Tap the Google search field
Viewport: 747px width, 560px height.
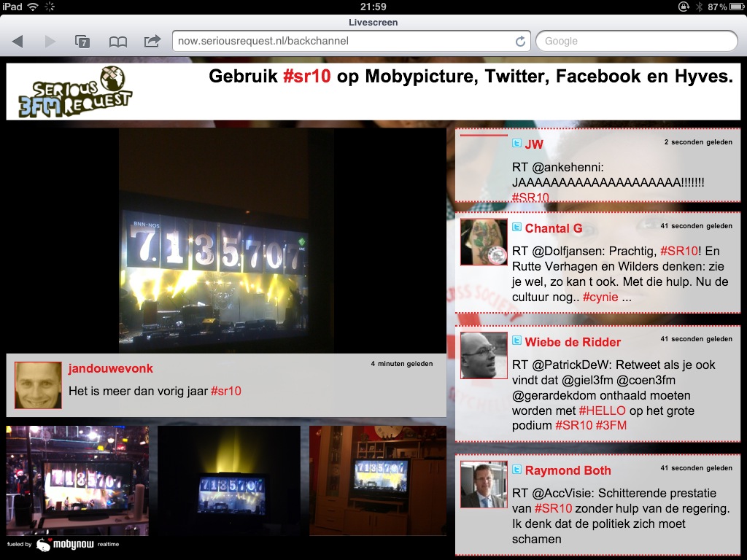click(x=636, y=42)
